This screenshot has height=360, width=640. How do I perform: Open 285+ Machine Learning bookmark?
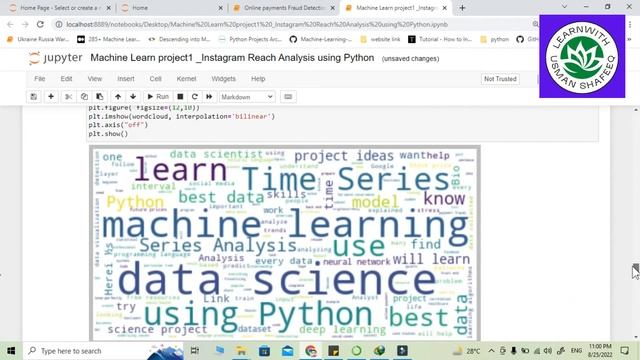point(109,39)
